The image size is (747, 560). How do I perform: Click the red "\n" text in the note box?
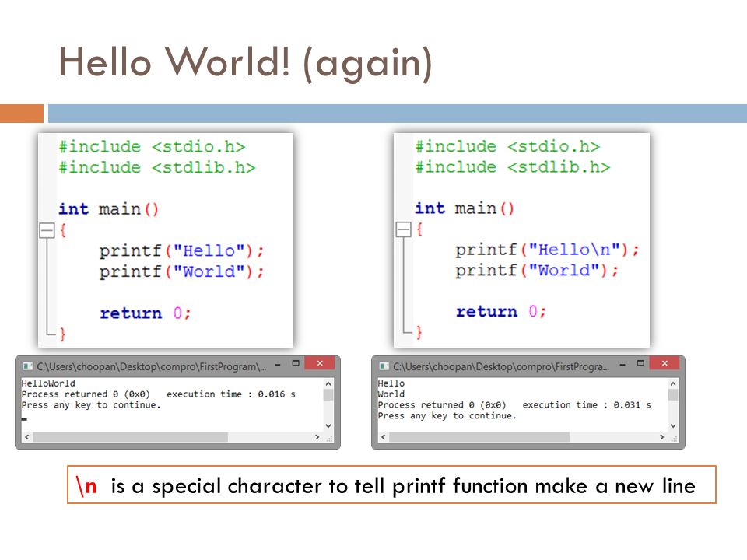coord(86,486)
